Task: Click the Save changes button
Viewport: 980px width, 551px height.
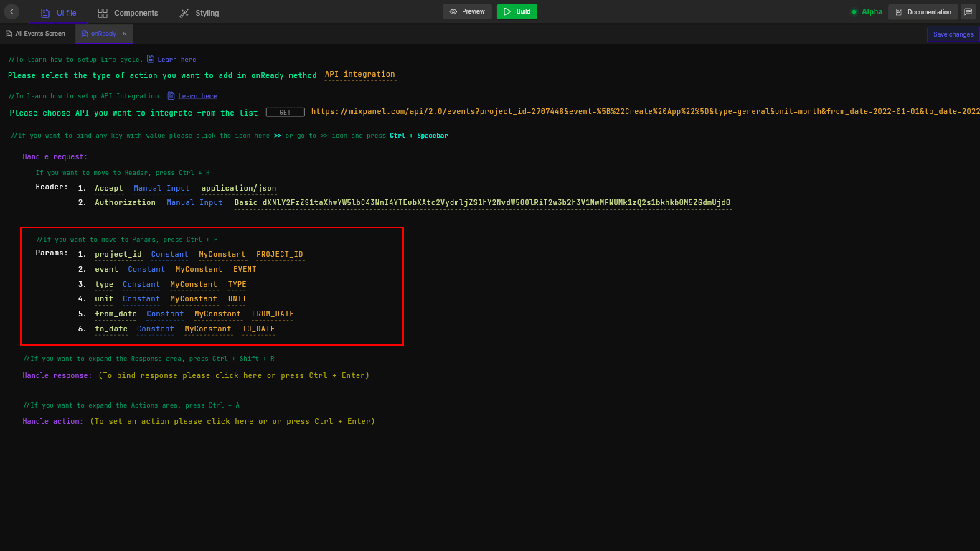Action: [953, 34]
